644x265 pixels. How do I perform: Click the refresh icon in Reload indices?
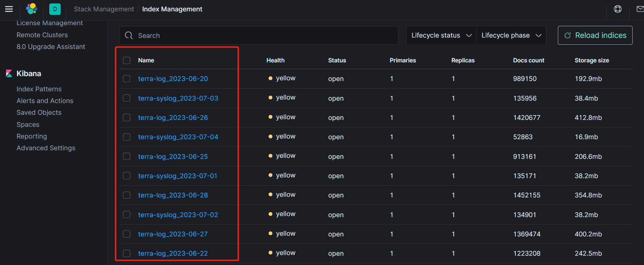[x=568, y=35]
